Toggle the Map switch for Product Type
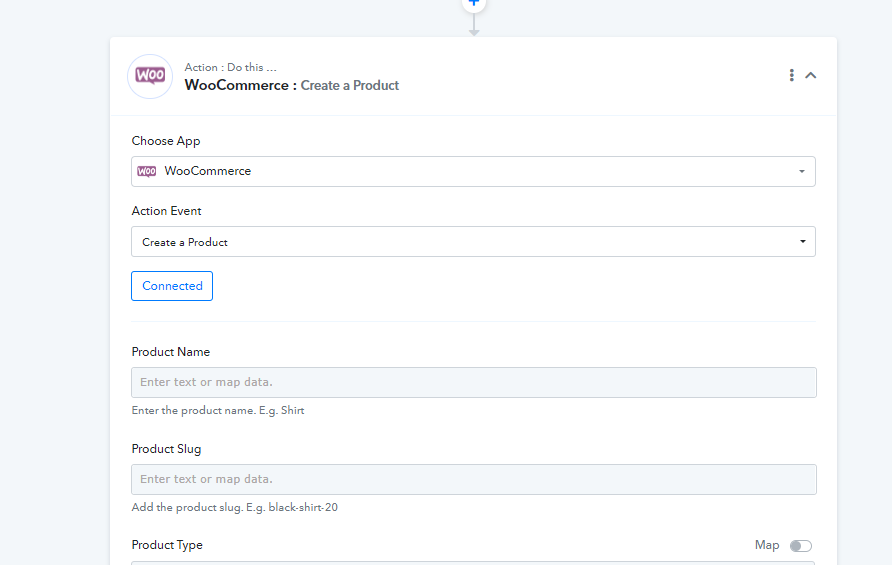The image size is (892, 565). [x=800, y=546]
